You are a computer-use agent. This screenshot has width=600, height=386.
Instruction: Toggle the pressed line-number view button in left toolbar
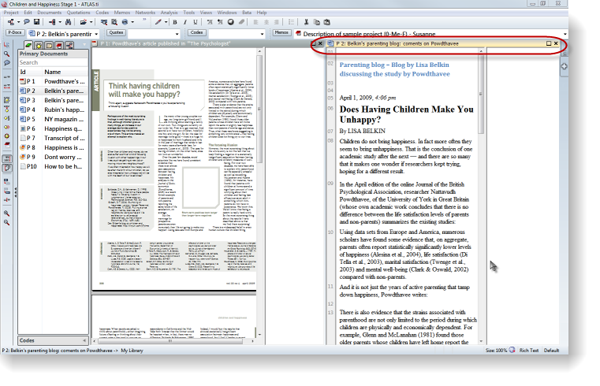pyautogui.click(x=7, y=158)
